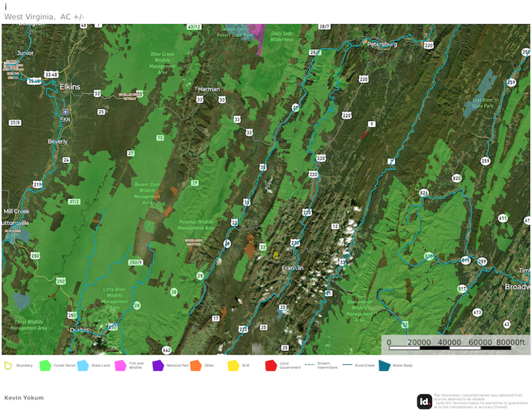Click the US 220 highway shield near Petersburg
The height and width of the screenshot is (411, 532).
[x=429, y=45]
